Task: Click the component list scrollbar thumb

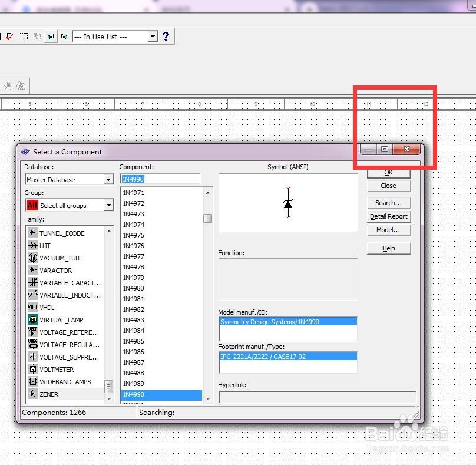Action: click(x=208, y=218)
